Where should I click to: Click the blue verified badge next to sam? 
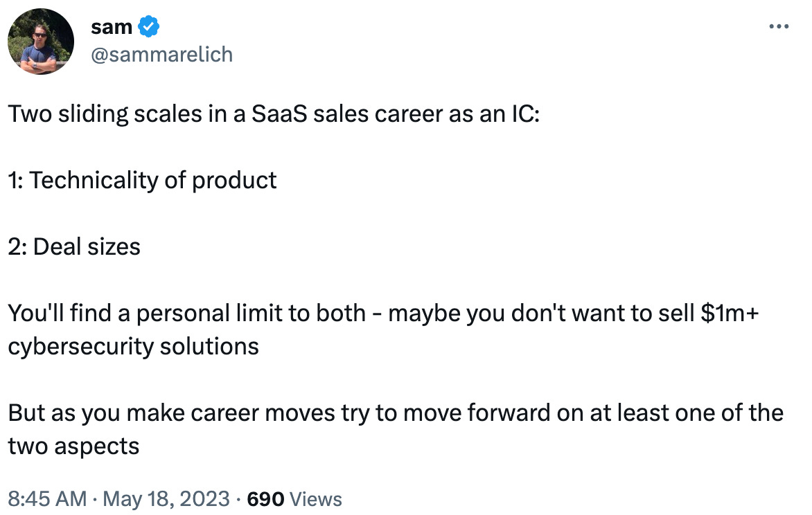(x=149, y=26)
